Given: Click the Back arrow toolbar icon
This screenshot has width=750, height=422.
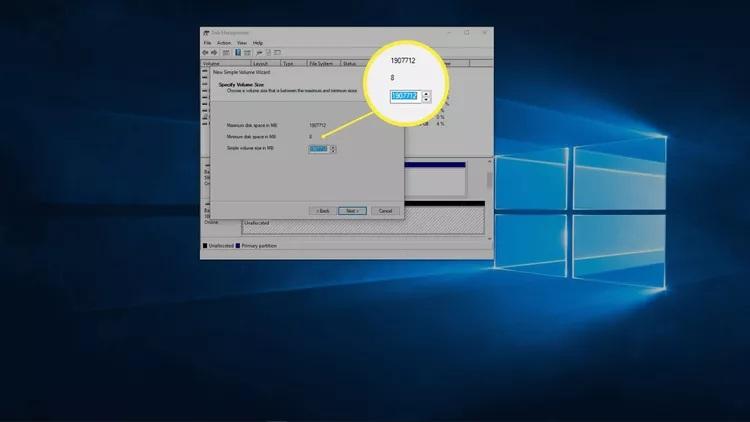Looking at the screenshot, I should 206,52.
